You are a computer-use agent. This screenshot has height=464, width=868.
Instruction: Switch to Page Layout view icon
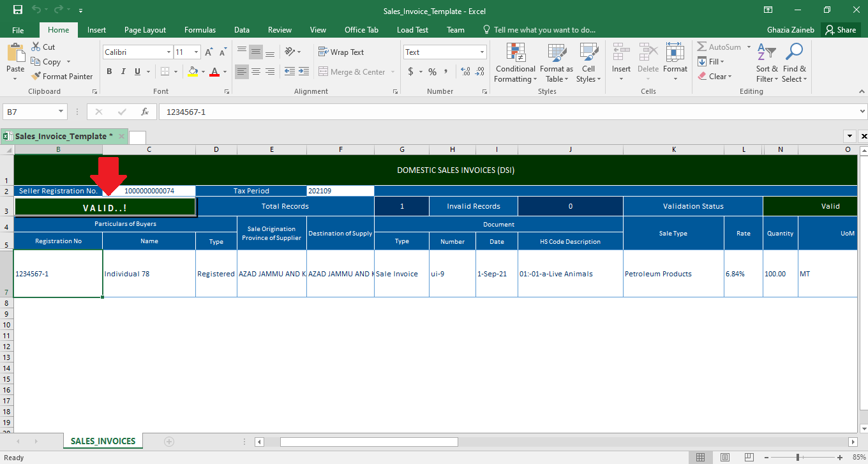click(x=724, y=457)
